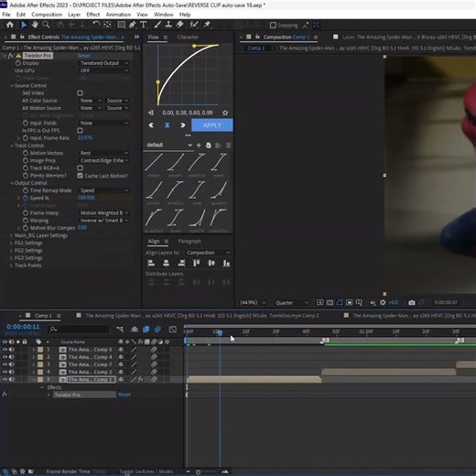Open Frame Interp dropdown
This screenshot has width=476, height=476.
(x=104, y=213)
